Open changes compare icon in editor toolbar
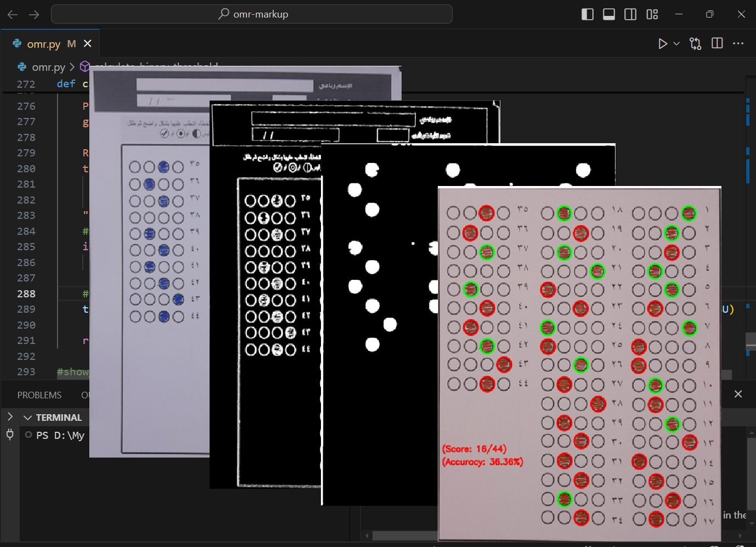Viewport: 756px width, 547px height. [695, 44]
